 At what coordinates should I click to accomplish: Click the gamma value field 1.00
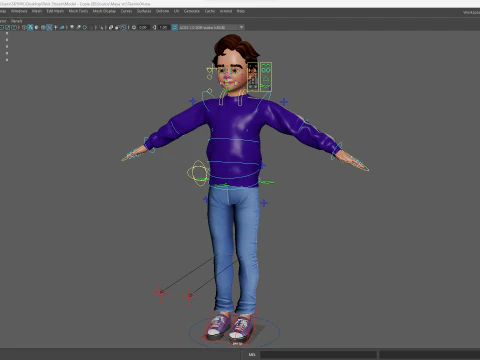coord(163,27)
